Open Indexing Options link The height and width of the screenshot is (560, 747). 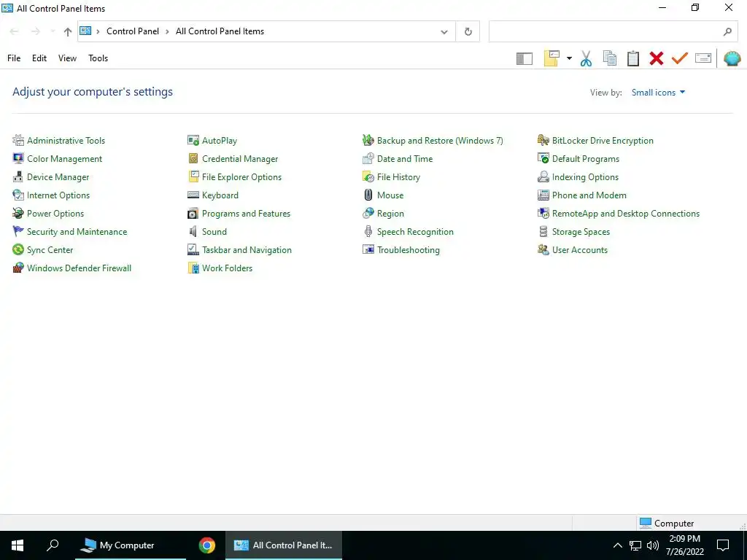(x=585, y=176)
